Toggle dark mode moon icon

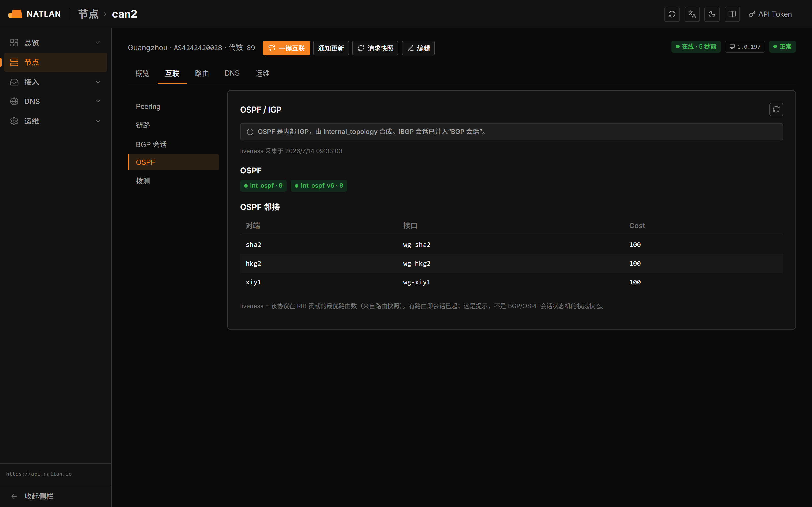coord(712,14)
